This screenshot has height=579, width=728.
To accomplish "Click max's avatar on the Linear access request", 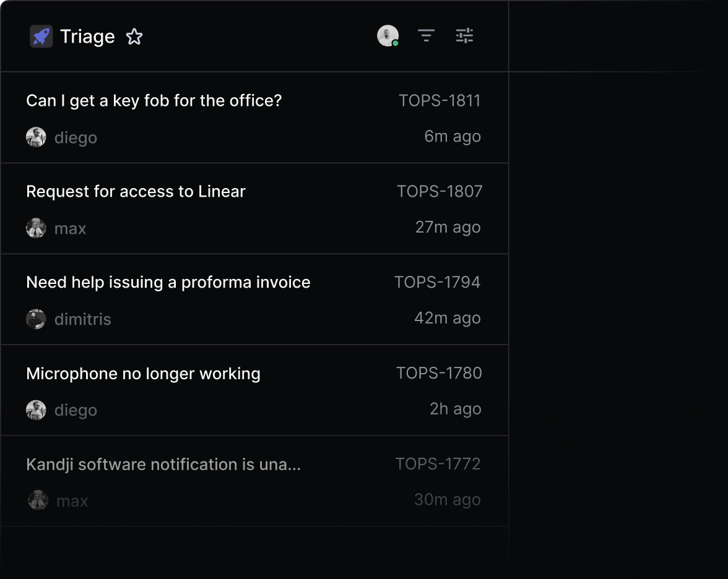I will (36, 228).
